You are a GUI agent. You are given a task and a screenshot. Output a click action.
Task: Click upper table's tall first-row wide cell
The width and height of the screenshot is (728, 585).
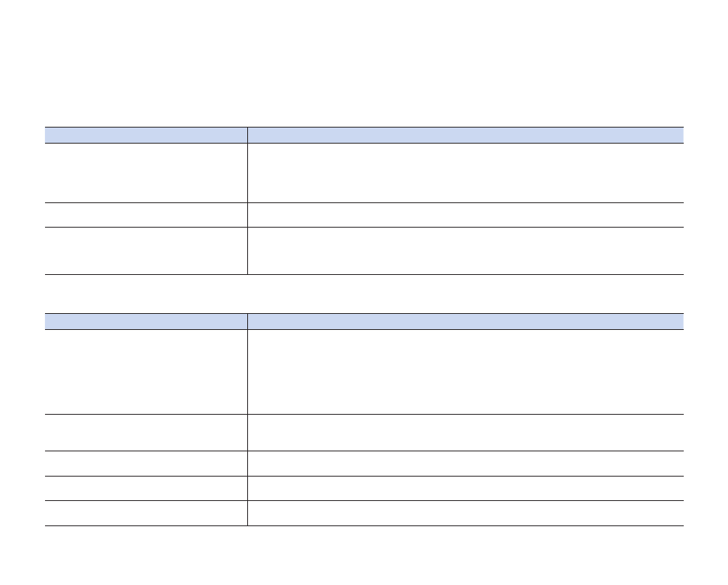tap(465, 173)
